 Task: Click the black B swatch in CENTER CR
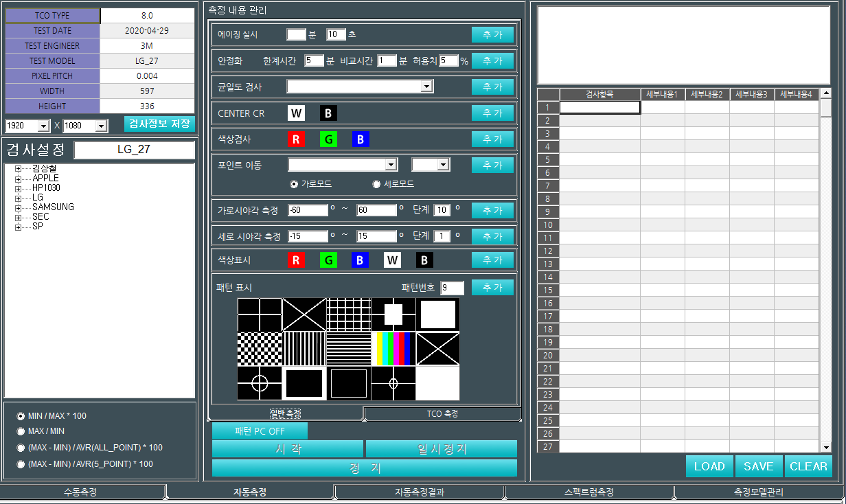(329, 113)
